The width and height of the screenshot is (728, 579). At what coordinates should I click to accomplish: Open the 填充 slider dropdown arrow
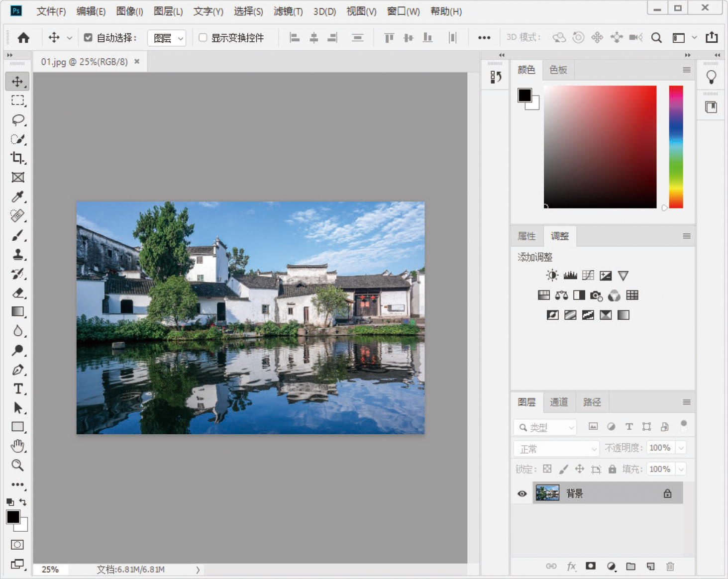[x=681, y=469]
